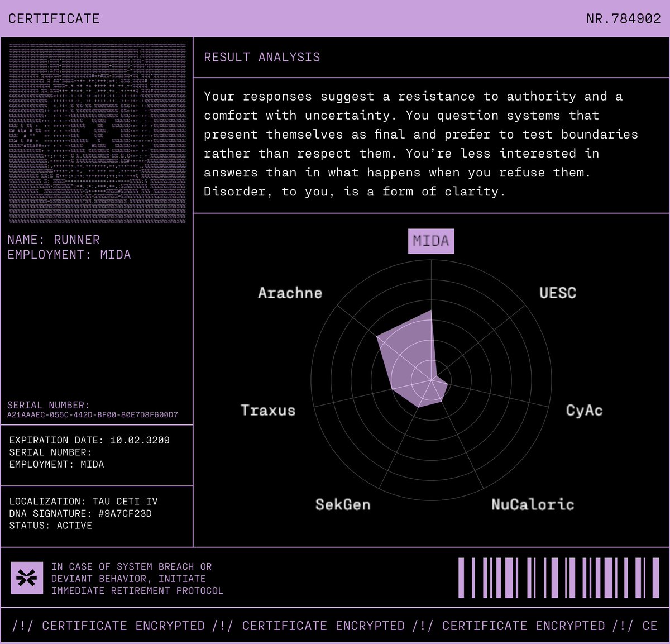Select the highlighted MIDA chart label
The height and width of the screenshot is (644, 670).
(431, 241)
